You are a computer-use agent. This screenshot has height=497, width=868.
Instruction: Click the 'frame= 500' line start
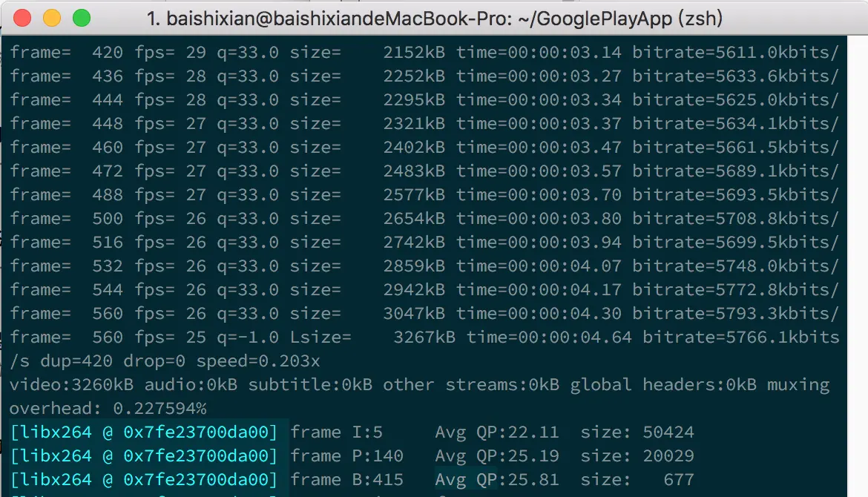(x=66, y=218)
